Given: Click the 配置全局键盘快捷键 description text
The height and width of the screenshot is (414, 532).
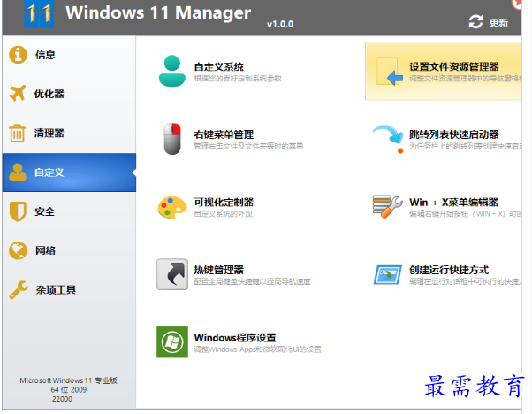Looking at the screenshot, I should pyautogui.click(x=253, y=281).
